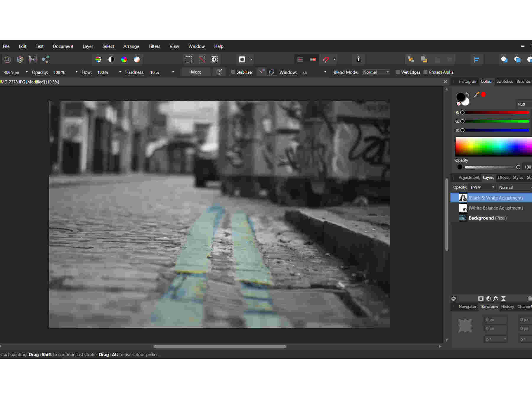This screenshot has height=399, width=532.
Task: Apply Auto Contrast from the toolbar
Action: coord(111,60)
